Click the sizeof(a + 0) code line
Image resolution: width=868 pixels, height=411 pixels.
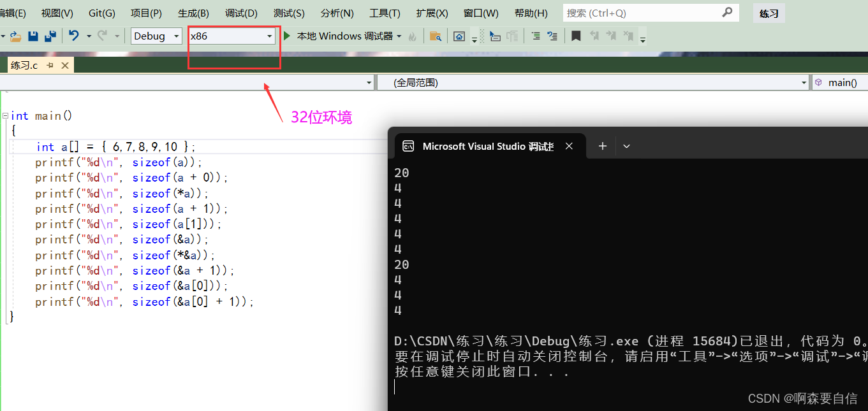tap(131, 178)
